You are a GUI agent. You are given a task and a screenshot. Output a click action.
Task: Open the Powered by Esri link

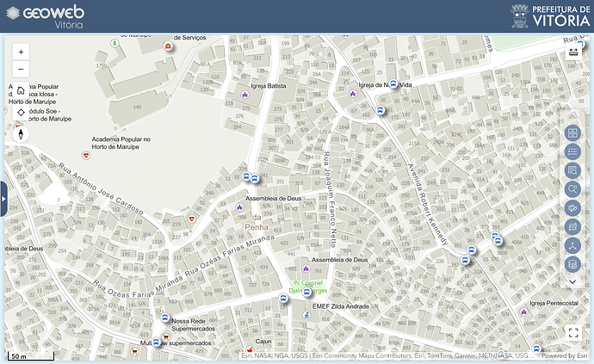coord(564,355)
